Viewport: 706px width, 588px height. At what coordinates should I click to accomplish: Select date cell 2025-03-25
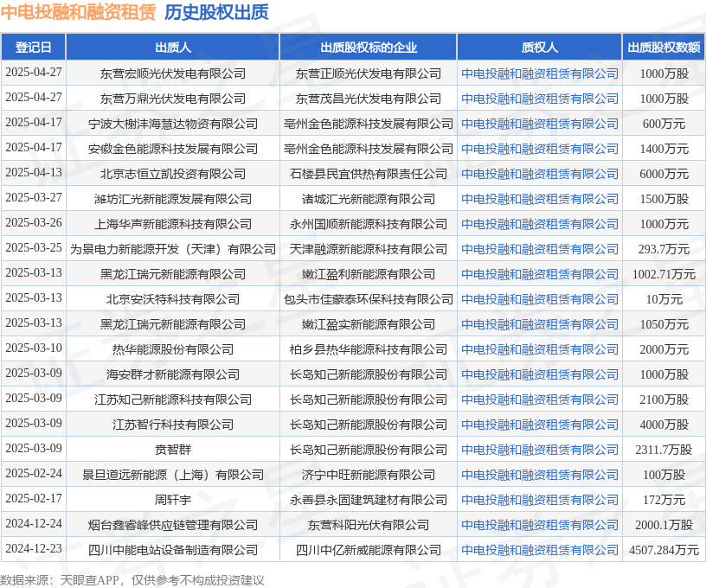click(34, 248)
